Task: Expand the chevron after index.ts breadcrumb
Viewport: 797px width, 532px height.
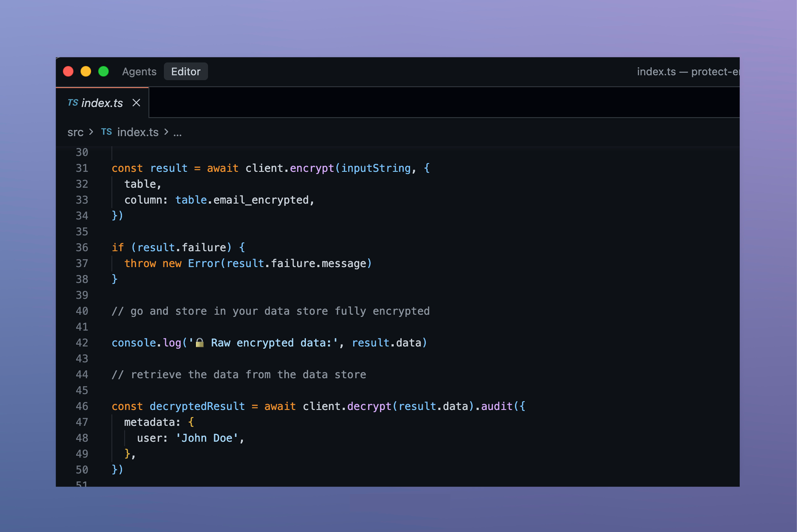Action: click(166, 132)
